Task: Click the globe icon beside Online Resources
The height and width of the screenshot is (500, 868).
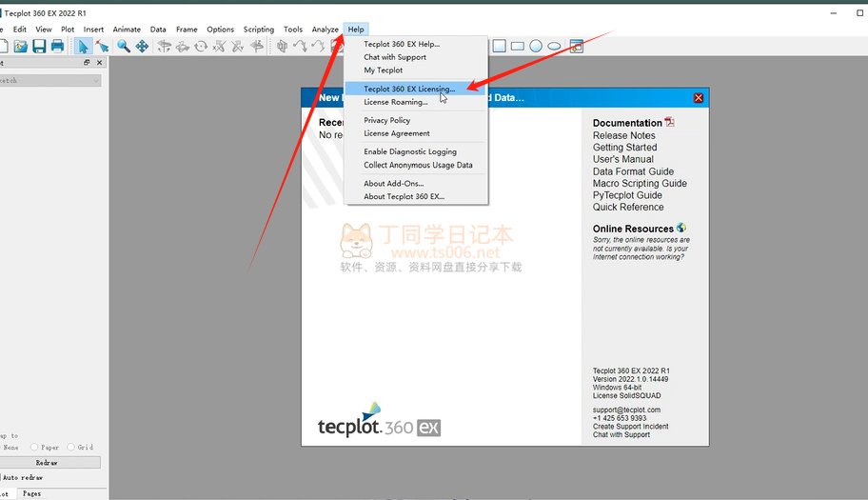Action: tap(681, 228)
